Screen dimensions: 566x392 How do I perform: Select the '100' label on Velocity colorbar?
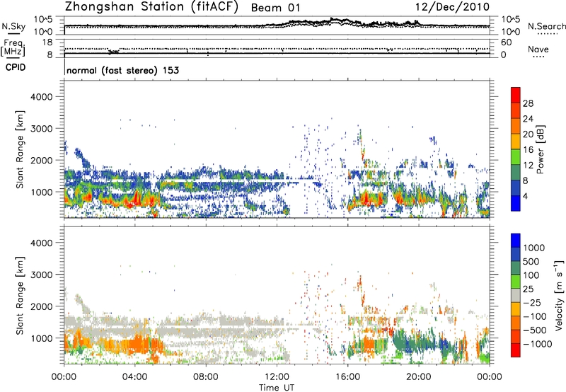pyautogui.click(x=531, y=275)
